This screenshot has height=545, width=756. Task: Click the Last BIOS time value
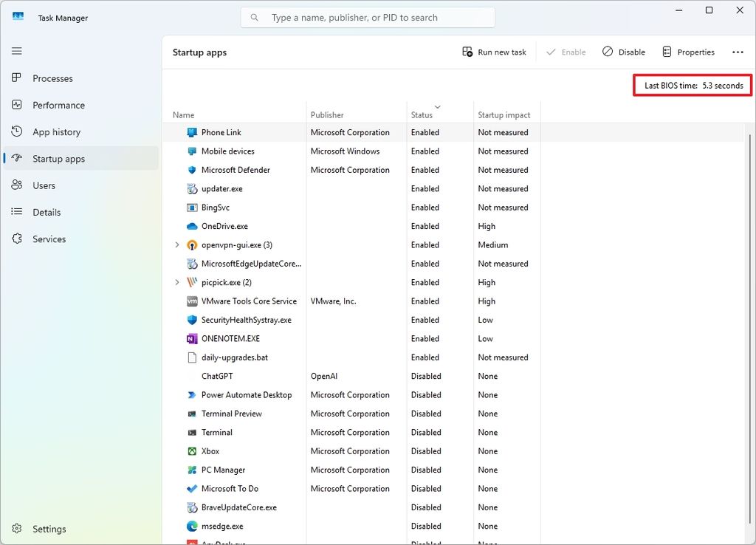tap(723, 86)
